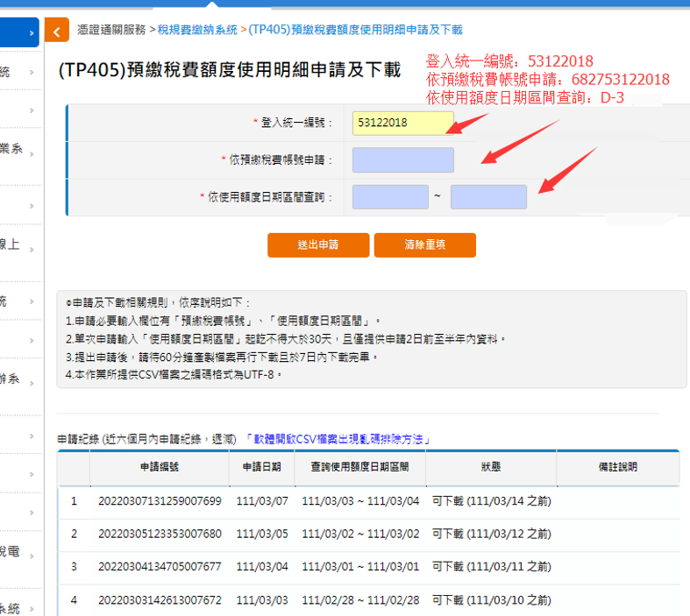Click the 申請編號 column header

(x=160, y=468)
